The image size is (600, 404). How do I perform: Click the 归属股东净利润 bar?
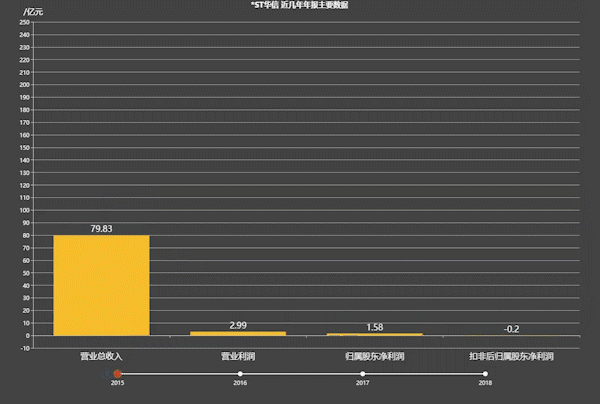pyautogui.click(x=374, y=334)
